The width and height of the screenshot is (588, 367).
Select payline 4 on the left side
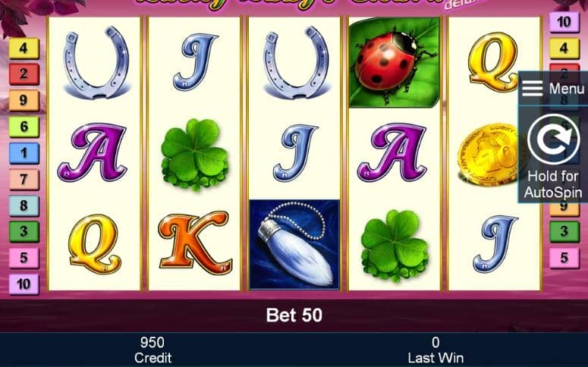click(x=24, y=49)
